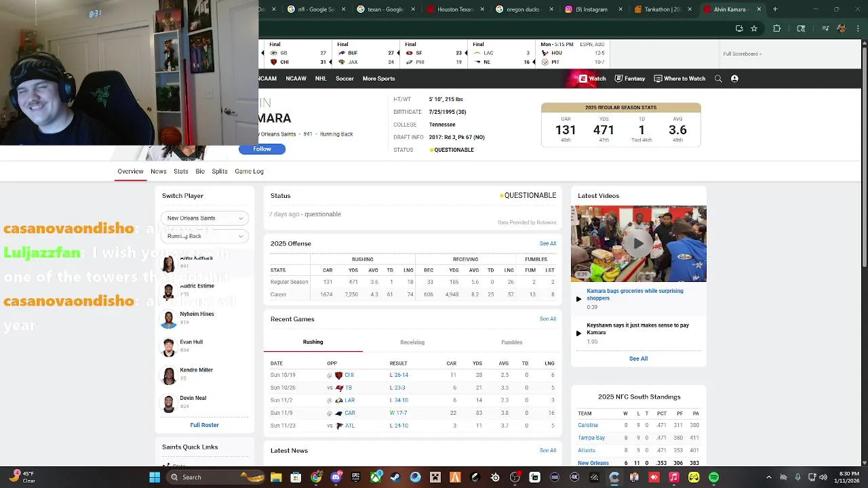Open the Full Scoreboard link
Viewport: 868px width, 488px height.
742,54
